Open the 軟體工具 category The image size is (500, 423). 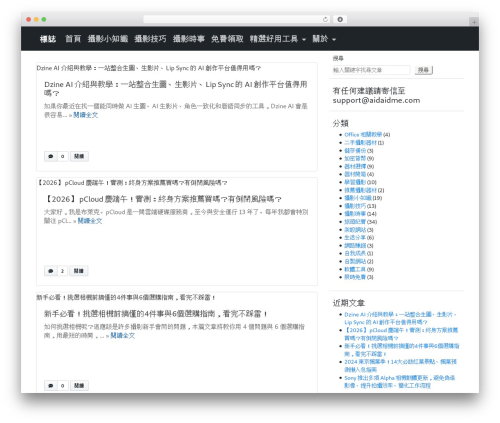[355, 269]
